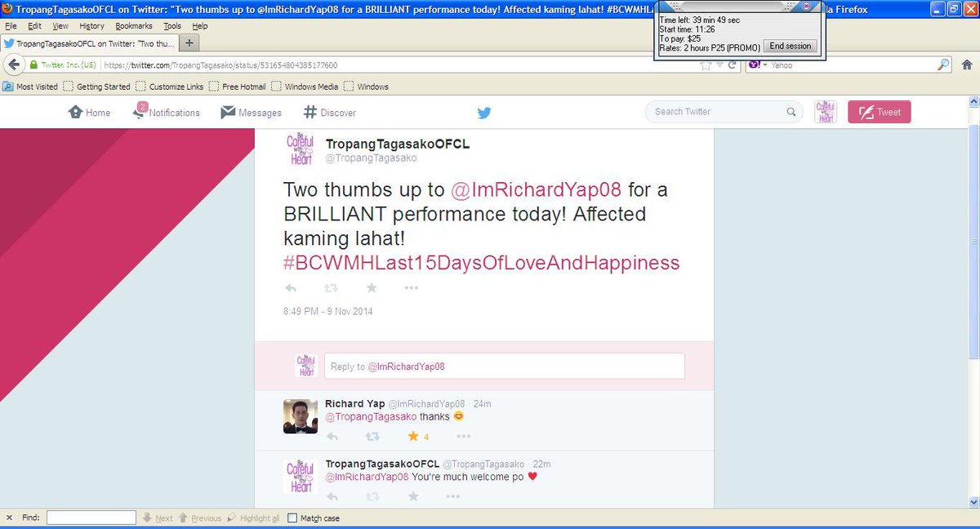Open the Windows Media bookmark
Screen dimensions: 980x529
(306, 87)
